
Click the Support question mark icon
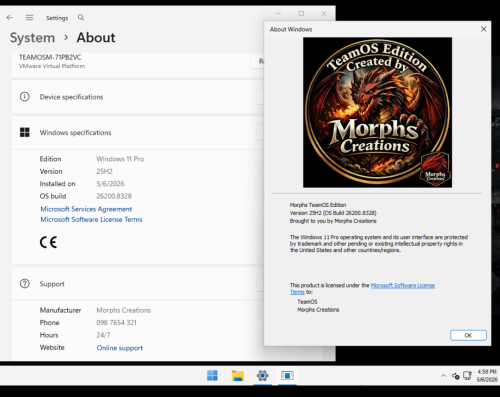[x=25, y=284]
